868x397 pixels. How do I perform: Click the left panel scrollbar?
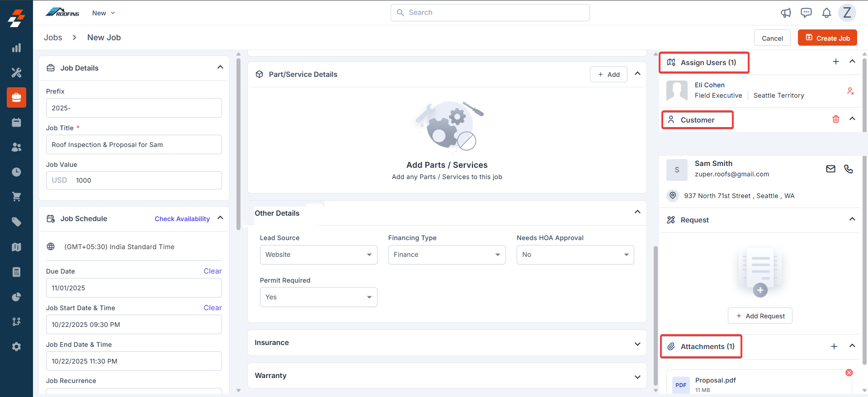[238, 144]
